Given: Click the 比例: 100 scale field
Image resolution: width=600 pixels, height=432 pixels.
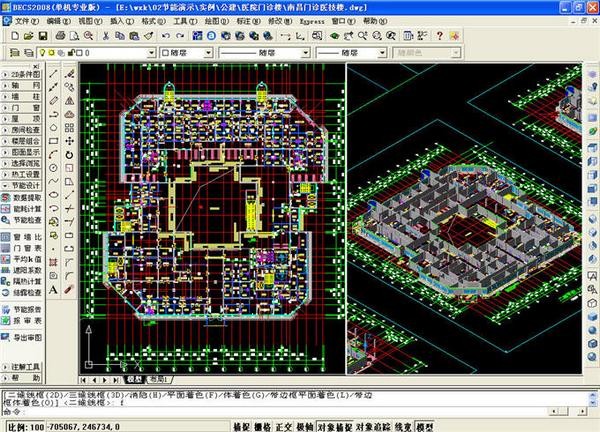Looking at the screenshot, I should click(x=26, y=427).
